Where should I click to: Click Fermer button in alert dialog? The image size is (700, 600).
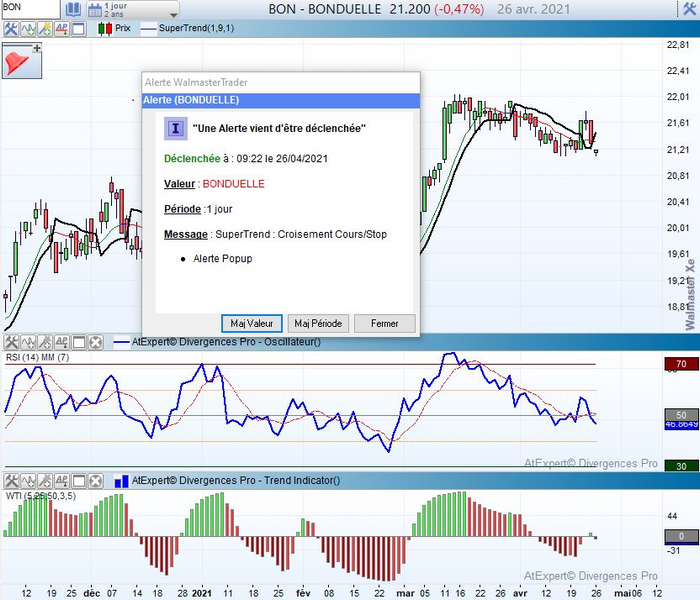[384, 324]
